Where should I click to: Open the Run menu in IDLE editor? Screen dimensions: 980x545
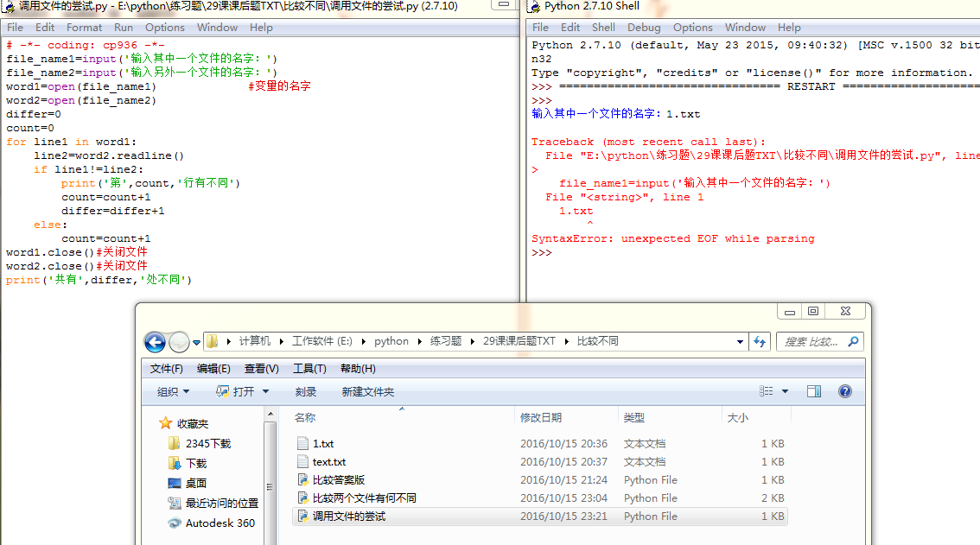pos(124,28)
